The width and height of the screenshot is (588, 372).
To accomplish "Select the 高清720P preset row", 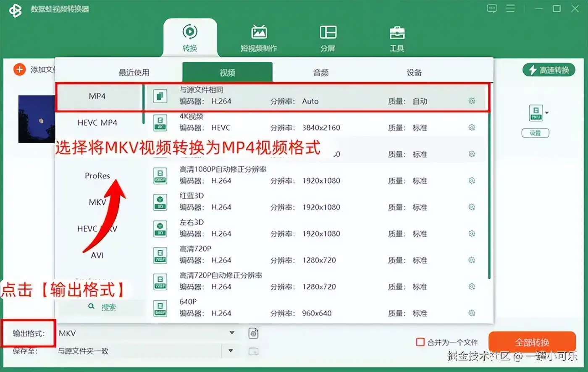I will coord(316,255).
